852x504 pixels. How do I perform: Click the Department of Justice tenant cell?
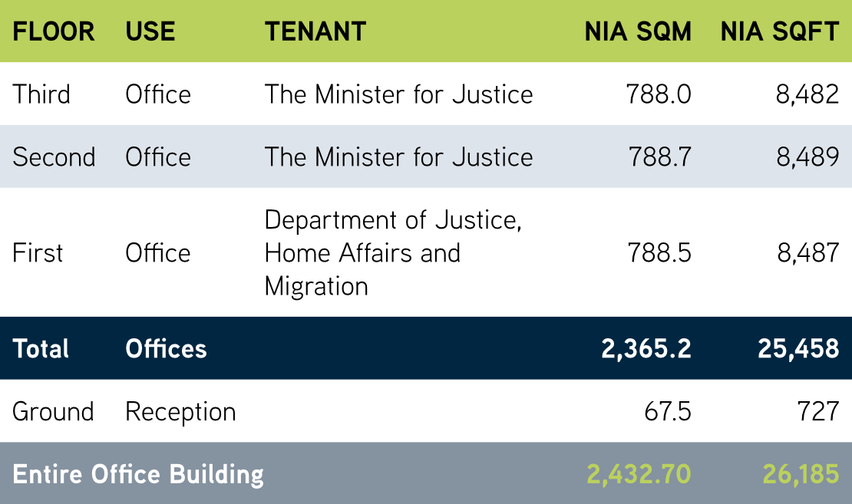[x=393, y=253]
